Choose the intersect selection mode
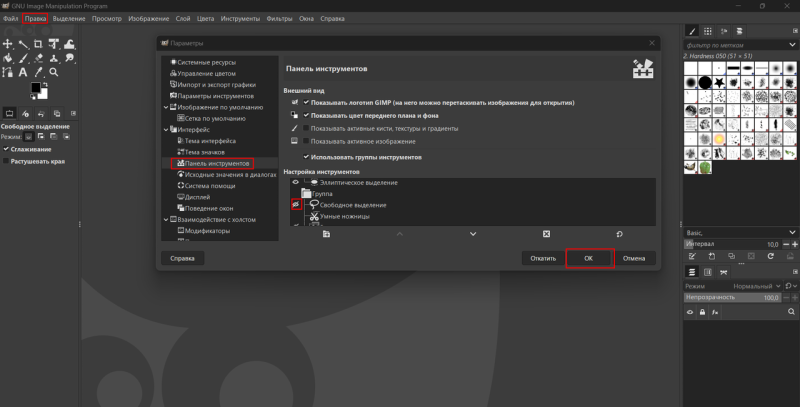 66,137
